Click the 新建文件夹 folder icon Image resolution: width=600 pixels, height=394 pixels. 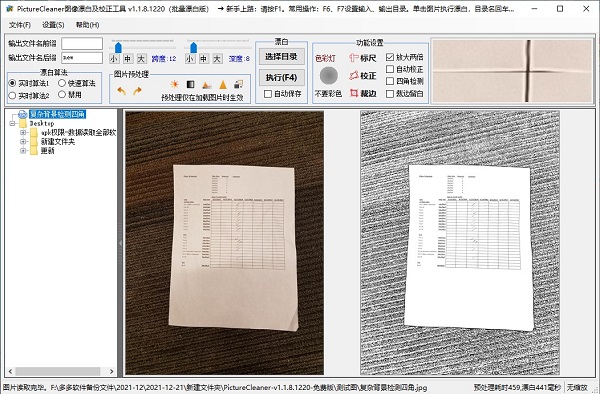tap(34, 142)
